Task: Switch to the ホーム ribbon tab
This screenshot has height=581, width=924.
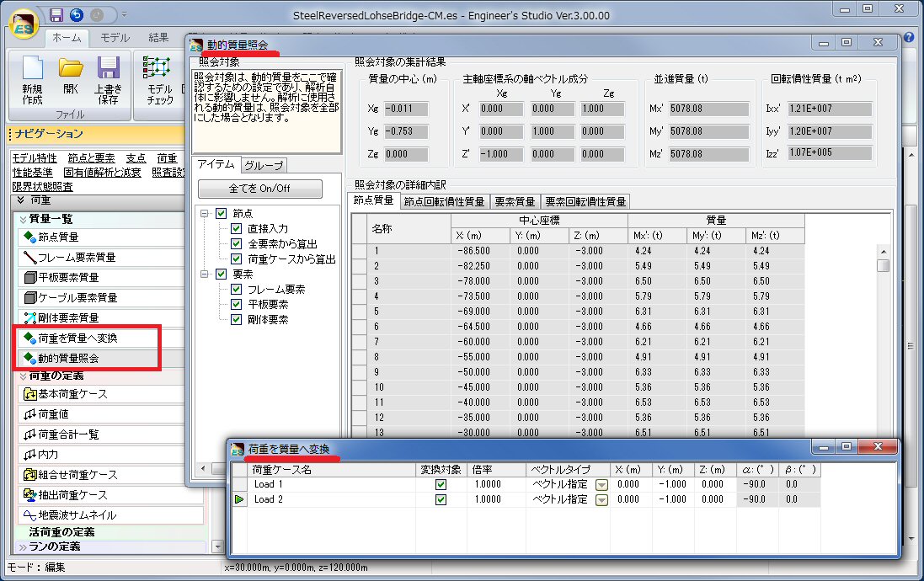Action: [x=67, y=38]
